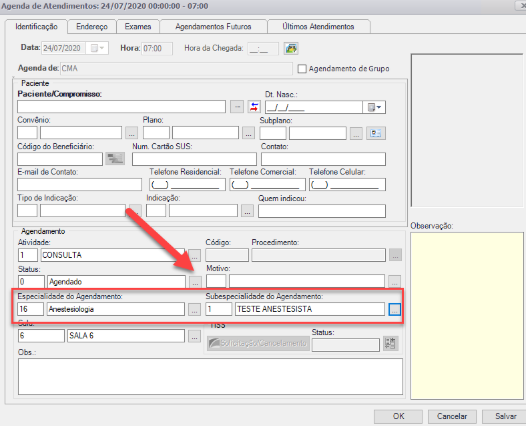Open Plano lookup ellipsis button

[248, 133]
